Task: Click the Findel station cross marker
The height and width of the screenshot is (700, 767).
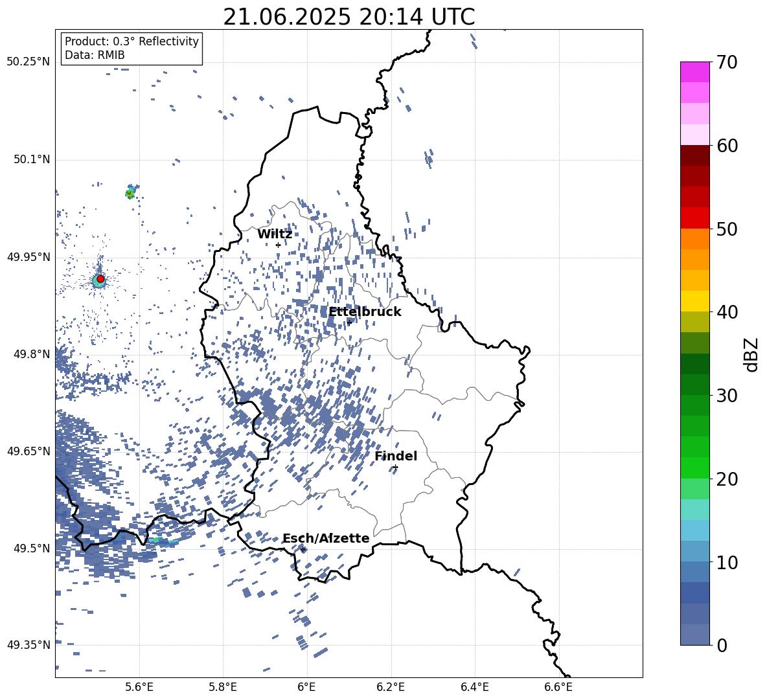Action: [395, 468]
